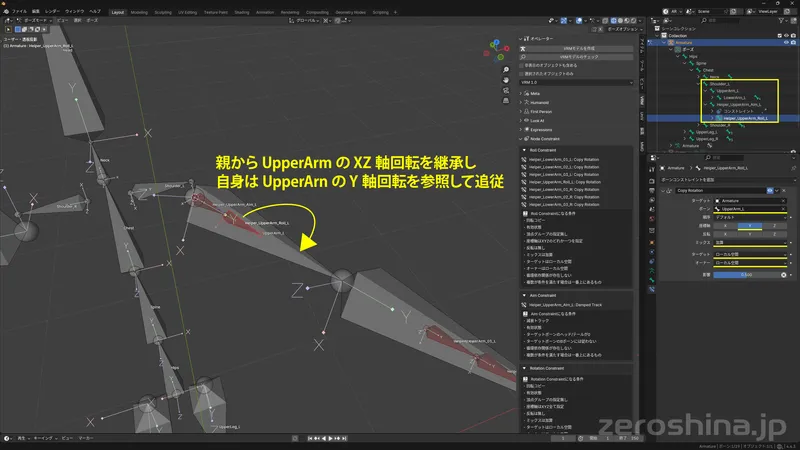This screenshot has height=450, width=800.
Task: Enable invert X axis toggle
Action: 725,234
